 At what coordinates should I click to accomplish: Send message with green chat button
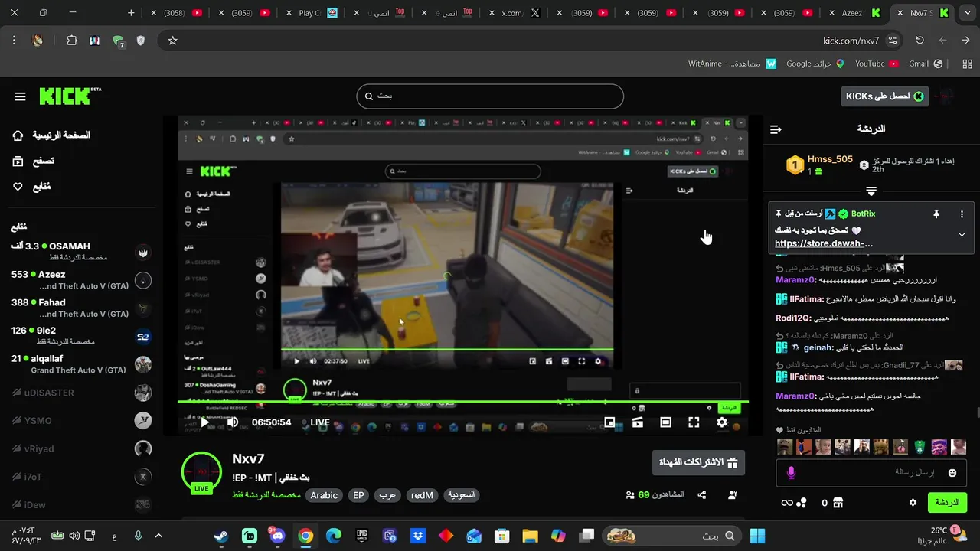tap(947, 503)
